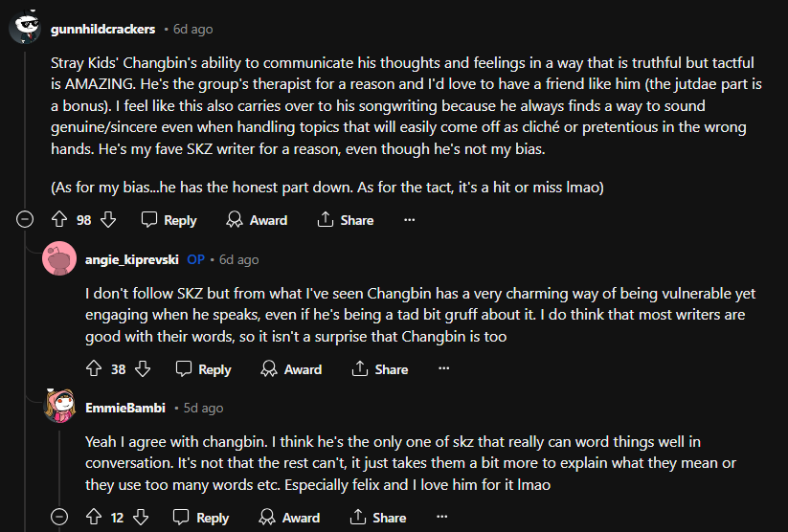The height and width of the screenshot is (532, 788).
Task: Open more options on gunnhildcrackers' comment
Action: (x=410, y=220)
